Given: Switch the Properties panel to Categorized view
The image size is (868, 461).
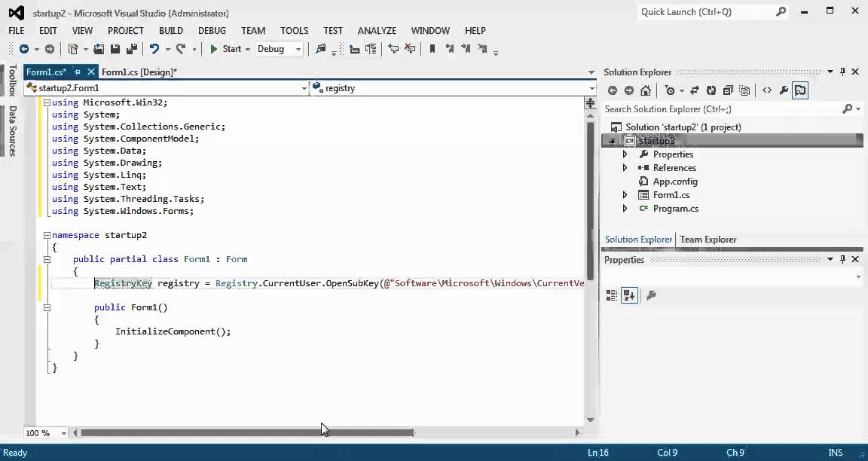Looking at the screenshot, I should point(612,295).
